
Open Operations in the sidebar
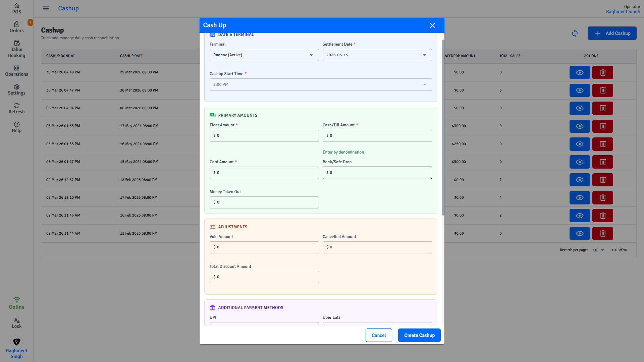pyautogui.click(x=16, y=71)
